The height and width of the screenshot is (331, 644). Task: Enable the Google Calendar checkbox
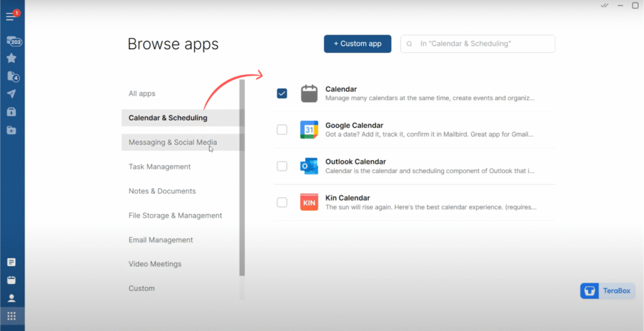click(282, 130)
